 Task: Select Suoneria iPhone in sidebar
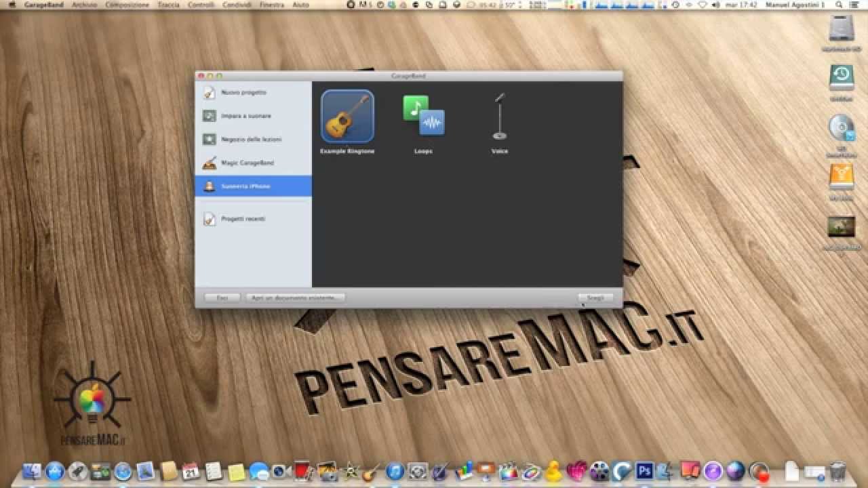[254, 186]
